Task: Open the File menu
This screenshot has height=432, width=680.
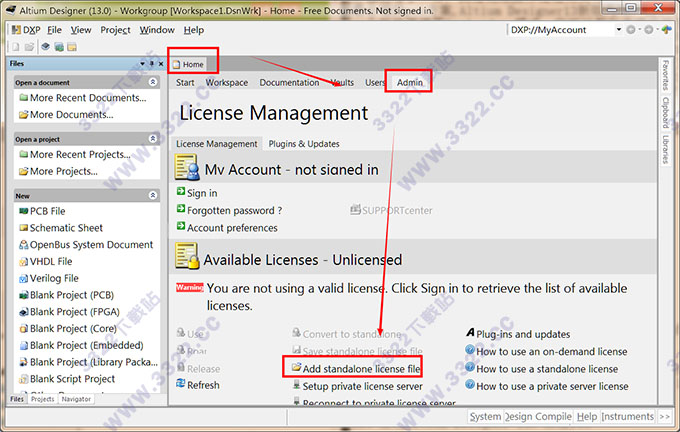Action: pyautogui.click(x=54, y=30)
